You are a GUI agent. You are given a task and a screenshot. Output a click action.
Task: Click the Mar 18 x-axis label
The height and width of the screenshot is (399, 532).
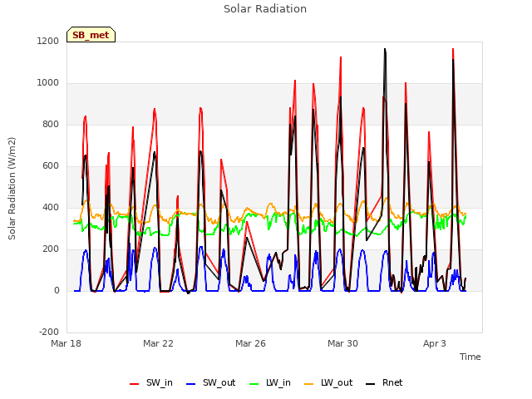[66, 343]
